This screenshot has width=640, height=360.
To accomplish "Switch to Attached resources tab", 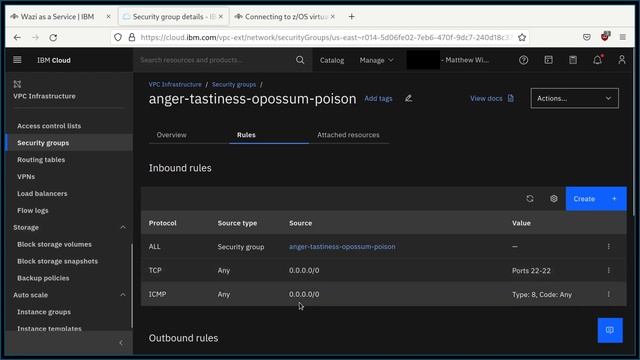I will coord(348,135).
